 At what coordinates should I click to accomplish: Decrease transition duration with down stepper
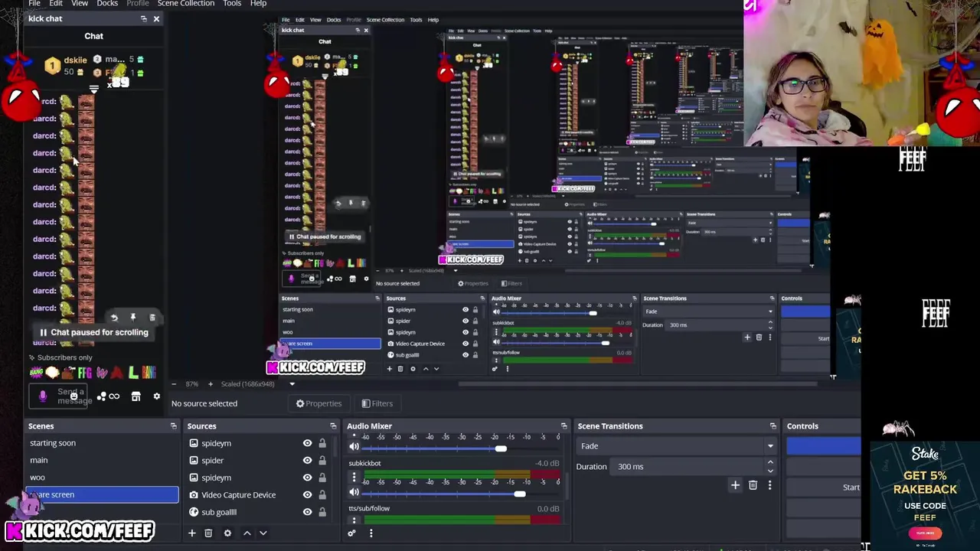(x=770, y=470)
